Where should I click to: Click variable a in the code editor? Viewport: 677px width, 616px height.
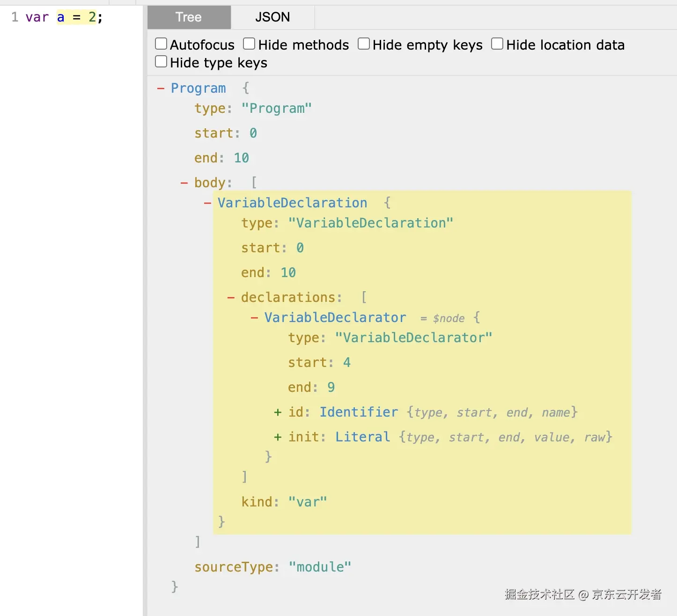coord(60,17)
